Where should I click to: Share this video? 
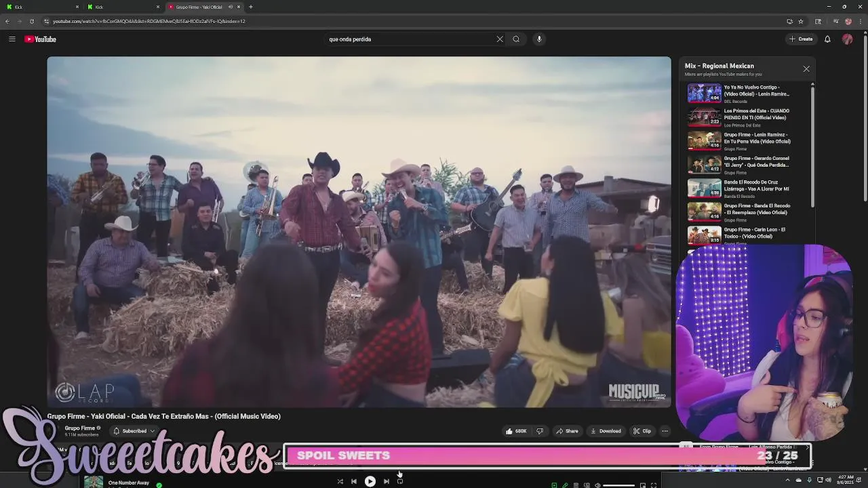coord(567,431)
